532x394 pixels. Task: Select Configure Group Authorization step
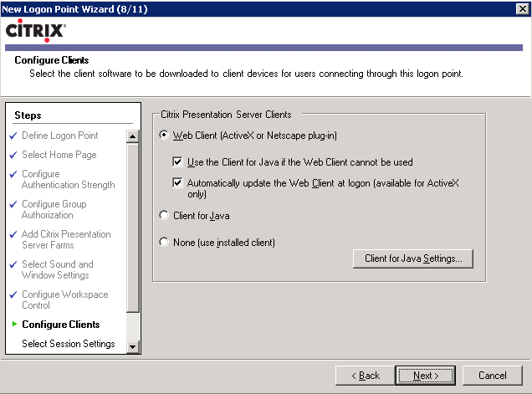[x=54, y=209]
